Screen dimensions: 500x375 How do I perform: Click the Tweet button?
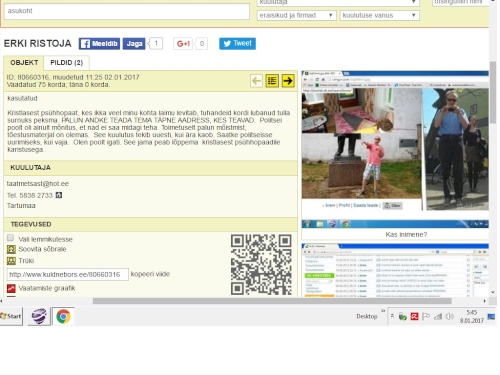(x=237, y=43)
